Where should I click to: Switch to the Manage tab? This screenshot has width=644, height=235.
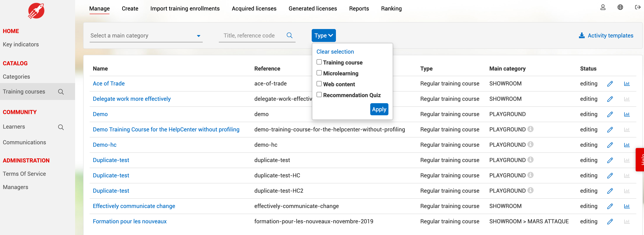pos(99,8)
